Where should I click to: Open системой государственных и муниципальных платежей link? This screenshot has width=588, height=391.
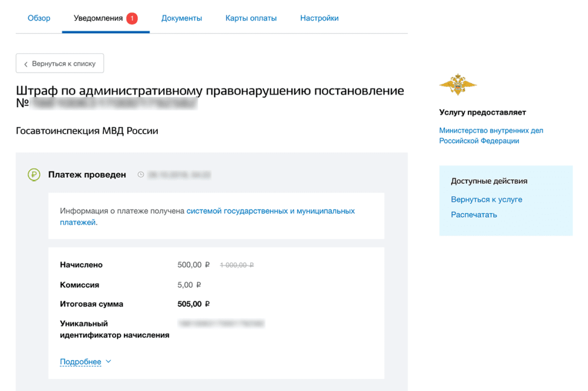[x=207, y=216]
